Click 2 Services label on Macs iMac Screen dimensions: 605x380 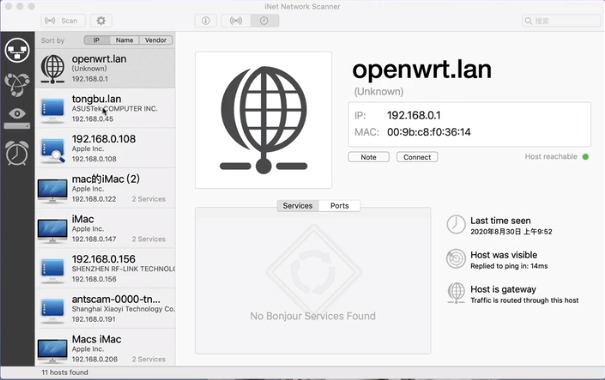click(149, 359)
